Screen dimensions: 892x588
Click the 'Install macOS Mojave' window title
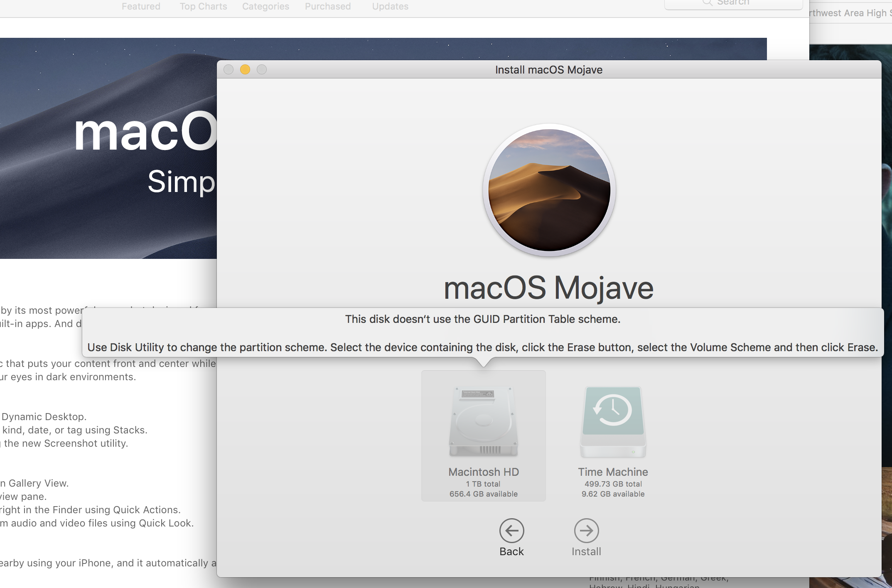(x=549, y=70)
